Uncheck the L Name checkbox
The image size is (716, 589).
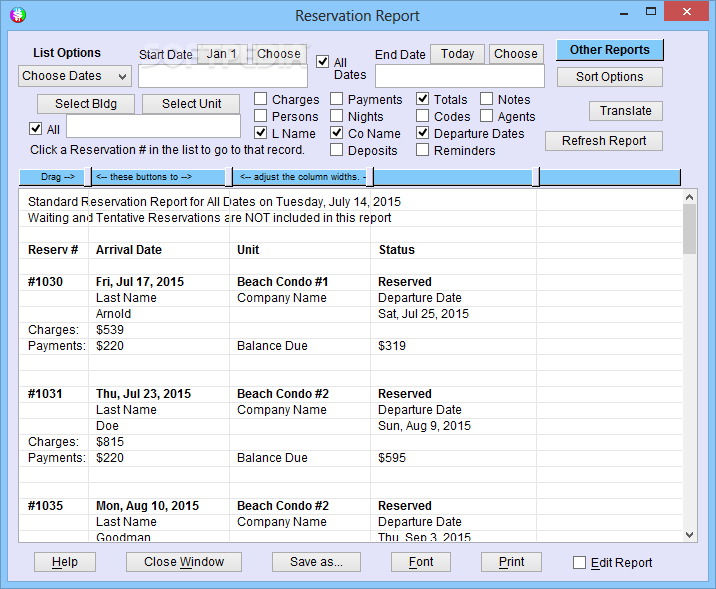[x=260, y=133]
